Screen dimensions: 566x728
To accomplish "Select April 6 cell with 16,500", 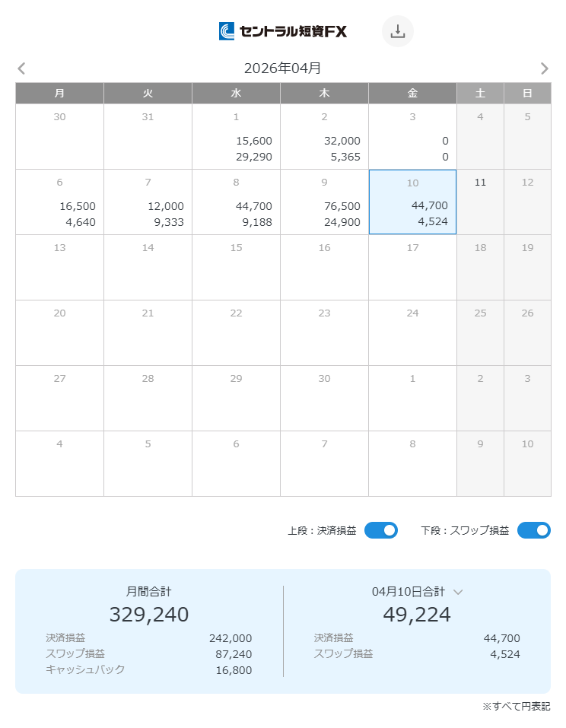I will 59,202.
